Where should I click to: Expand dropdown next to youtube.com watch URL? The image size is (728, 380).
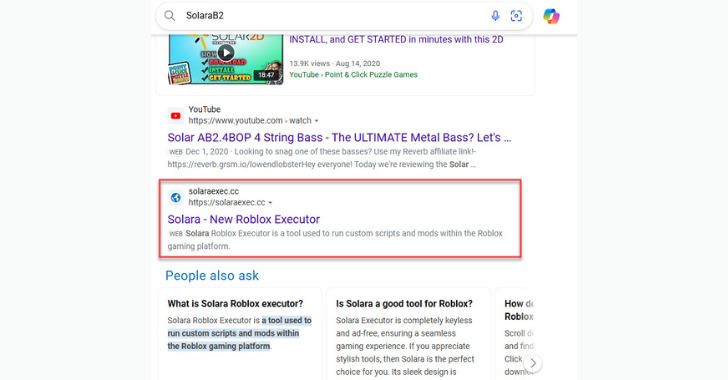[316, 121]
